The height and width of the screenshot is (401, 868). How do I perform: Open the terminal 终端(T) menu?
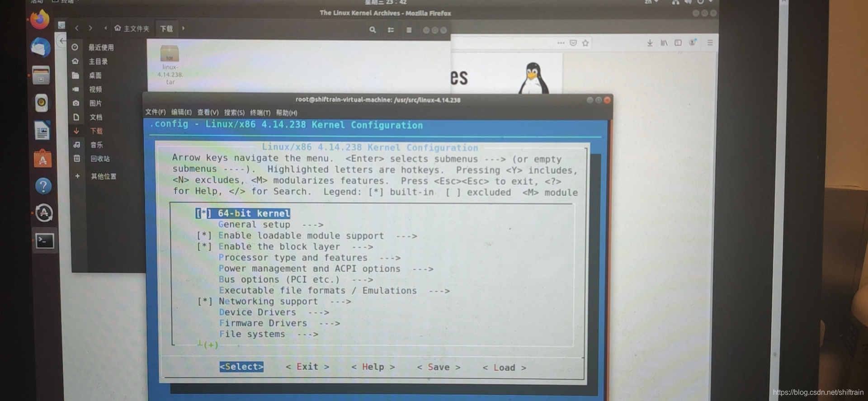pos(260,113)
